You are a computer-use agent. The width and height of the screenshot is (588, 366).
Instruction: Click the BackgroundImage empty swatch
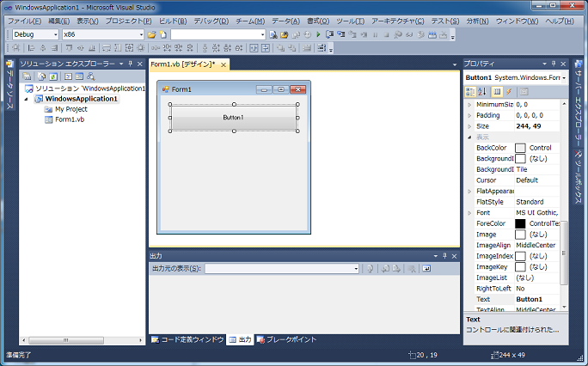520,159
